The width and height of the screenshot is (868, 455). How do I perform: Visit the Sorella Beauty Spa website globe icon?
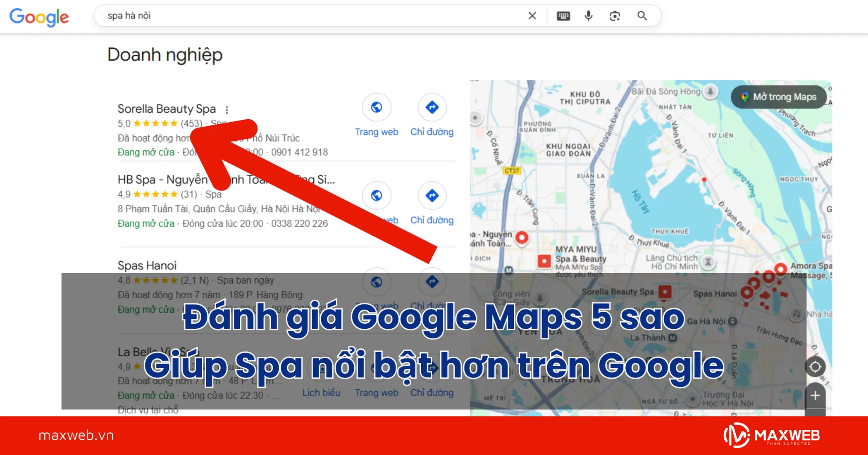coord(377,107)
